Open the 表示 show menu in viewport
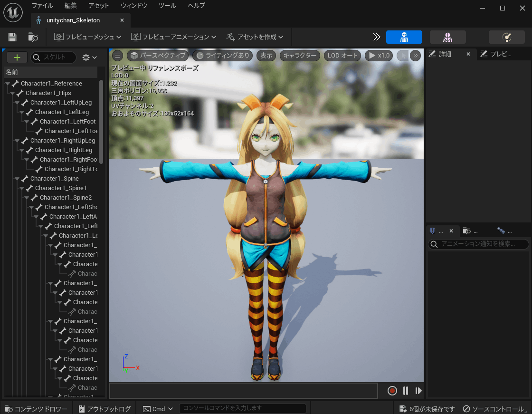 (266, 56)
